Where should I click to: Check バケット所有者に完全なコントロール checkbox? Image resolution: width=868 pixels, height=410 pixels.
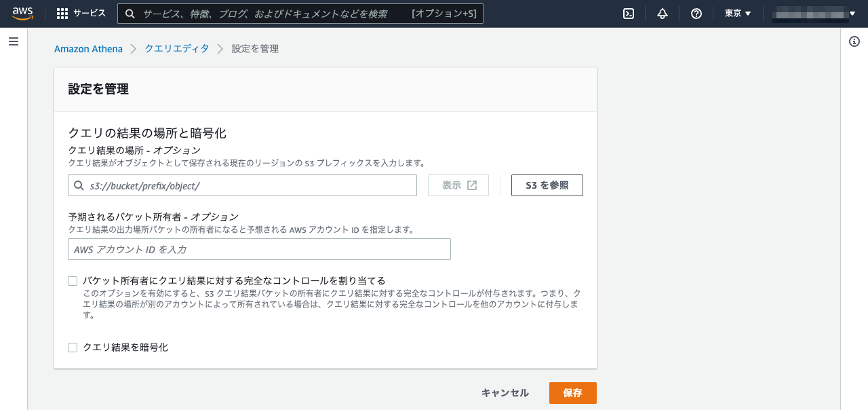point(73,281)
